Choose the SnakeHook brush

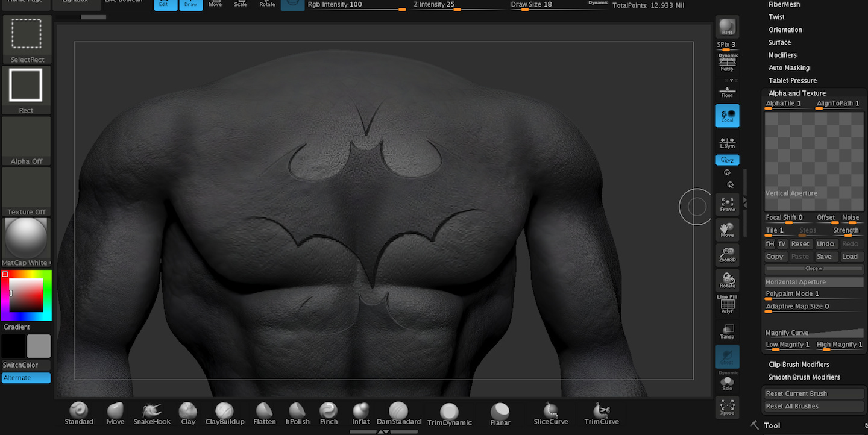click(152, 413)
